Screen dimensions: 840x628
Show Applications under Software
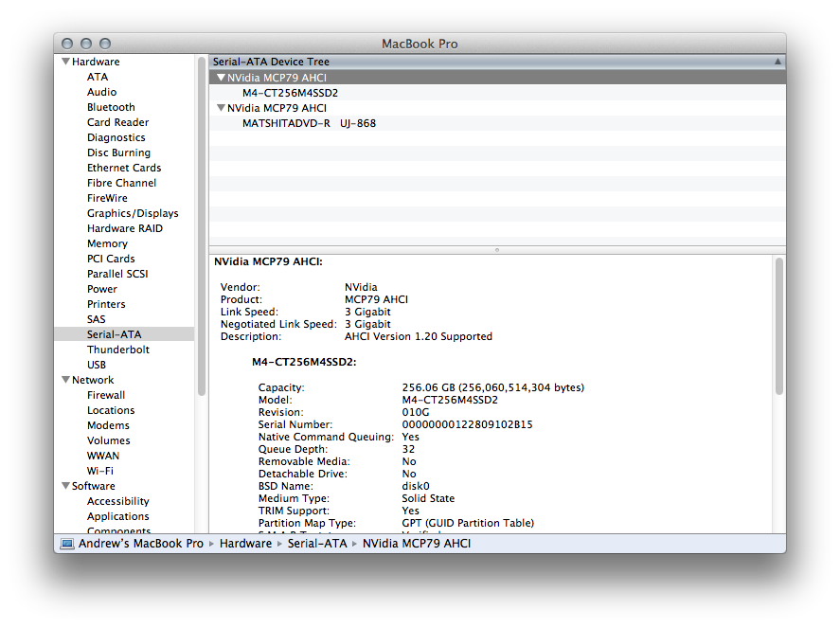pyautogui.click(x=117, y=516)
